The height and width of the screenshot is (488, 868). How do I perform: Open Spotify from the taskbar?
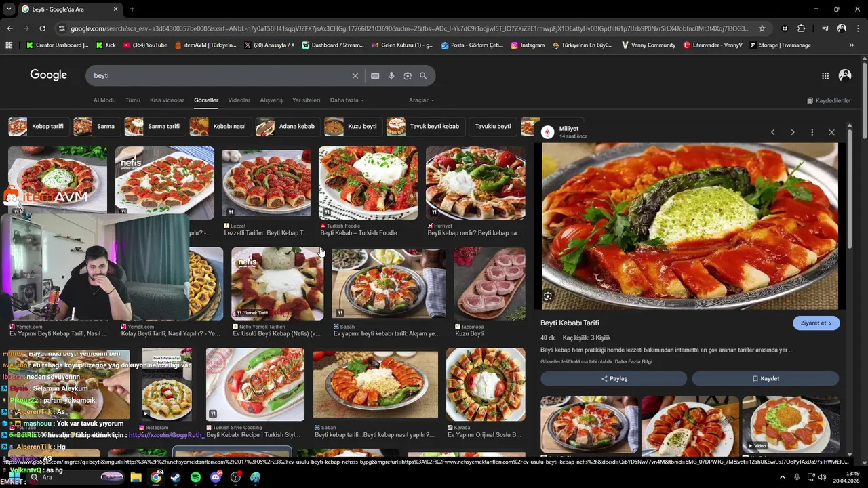[195, 477]
